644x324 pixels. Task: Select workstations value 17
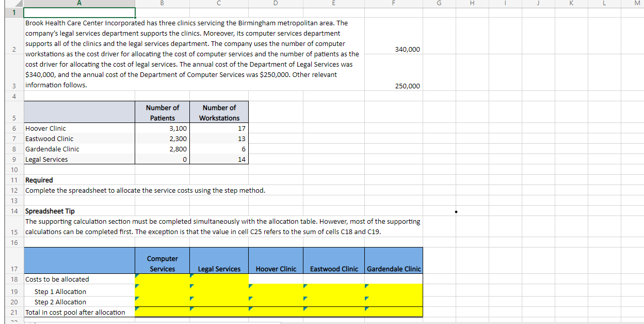point(219,128)
